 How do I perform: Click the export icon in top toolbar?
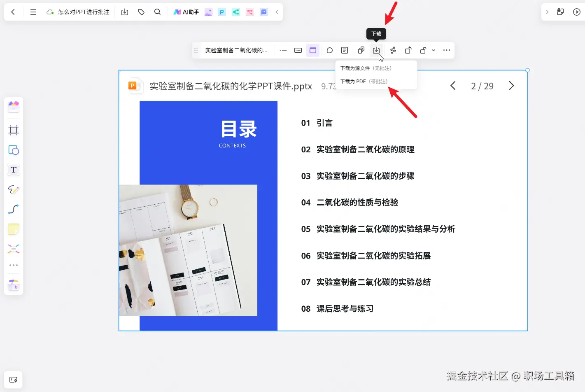125,12
